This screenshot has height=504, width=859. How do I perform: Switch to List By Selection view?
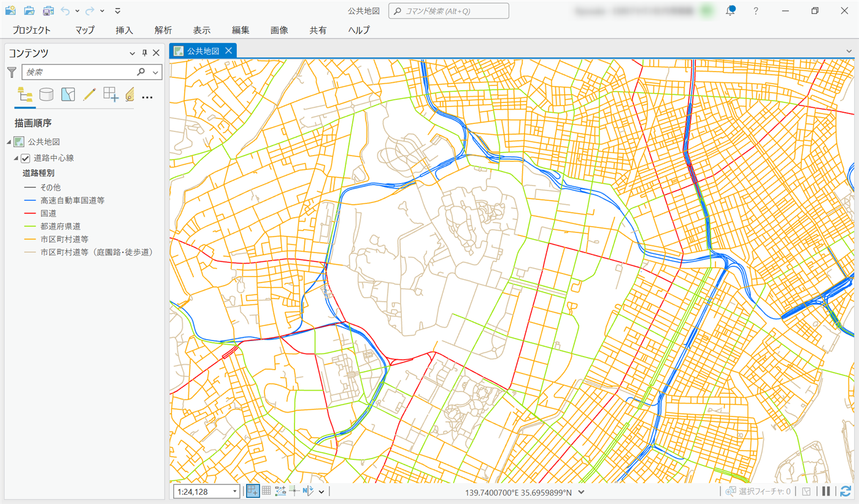[x=67, y=94]
